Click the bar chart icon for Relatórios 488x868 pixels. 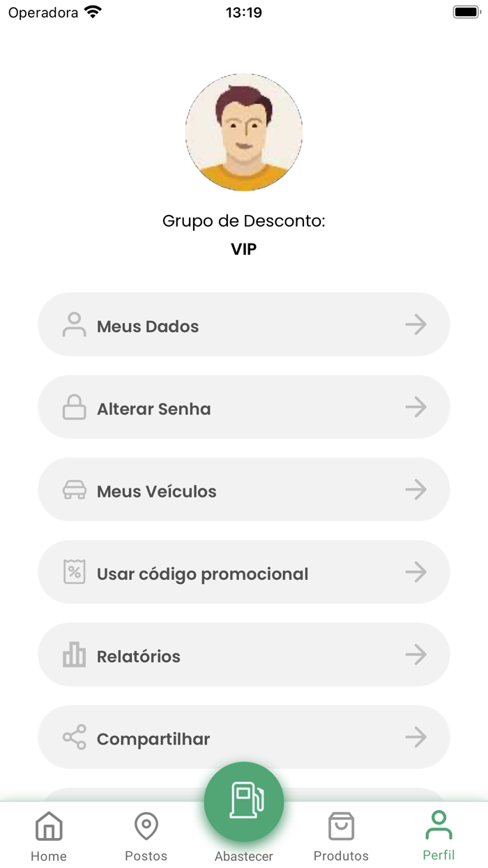(x=73, y=654)
